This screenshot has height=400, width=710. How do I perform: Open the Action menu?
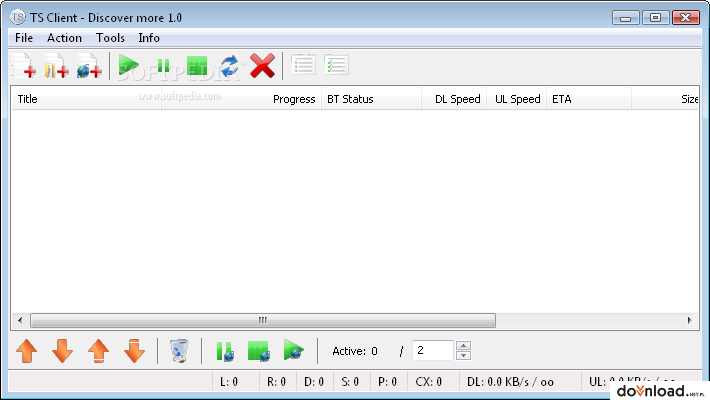[64, 38]
